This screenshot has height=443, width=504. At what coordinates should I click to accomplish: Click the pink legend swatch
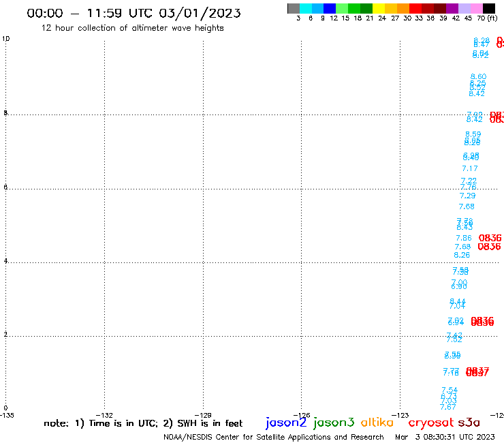[x=477, y=8]
